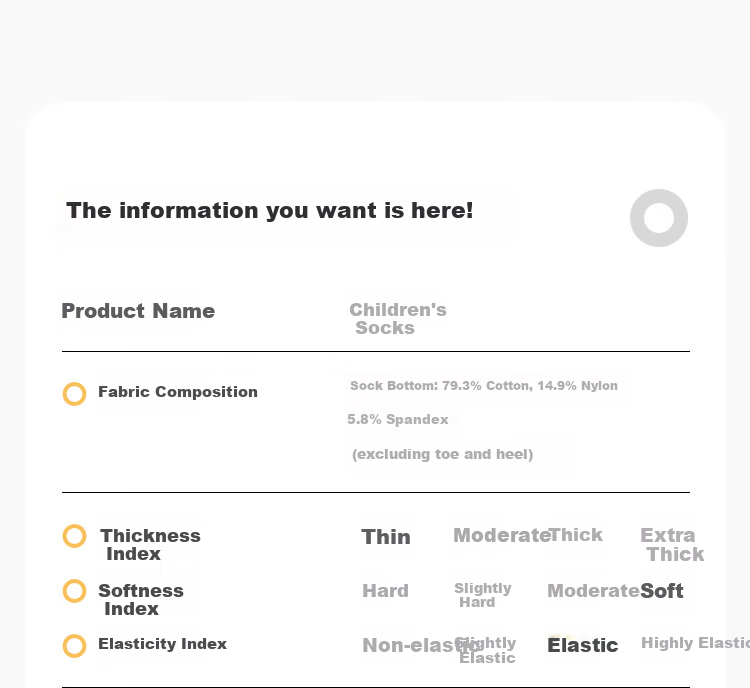The height and width of the screenshot is (688, 750).
Task: Click the orange circle beside Elasticity Index
Action: click(75, 646)
